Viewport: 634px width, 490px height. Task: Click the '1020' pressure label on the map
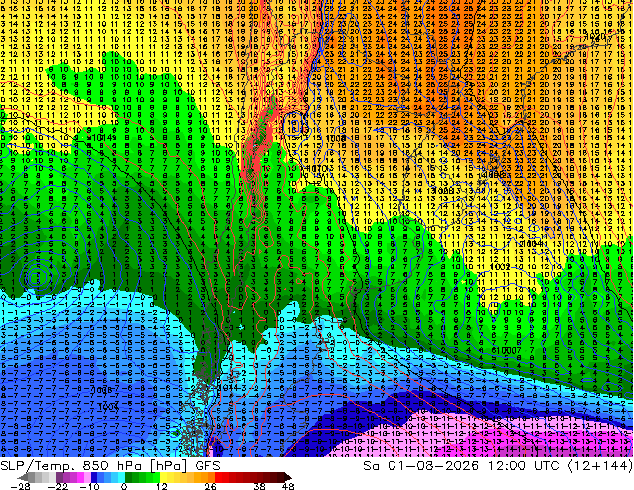click(594, 37)
